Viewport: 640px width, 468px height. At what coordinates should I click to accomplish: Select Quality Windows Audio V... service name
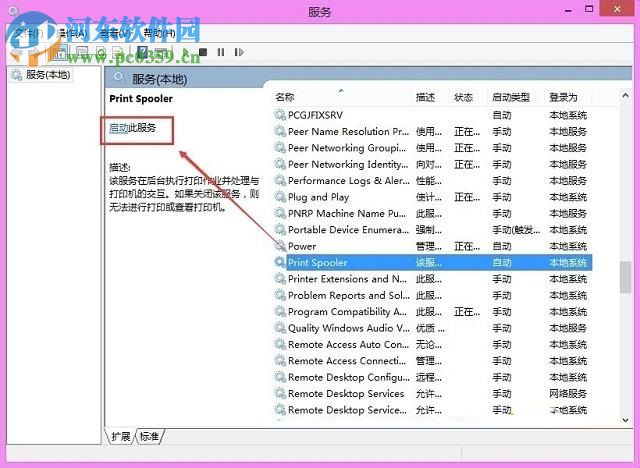(x=349, y=328)
